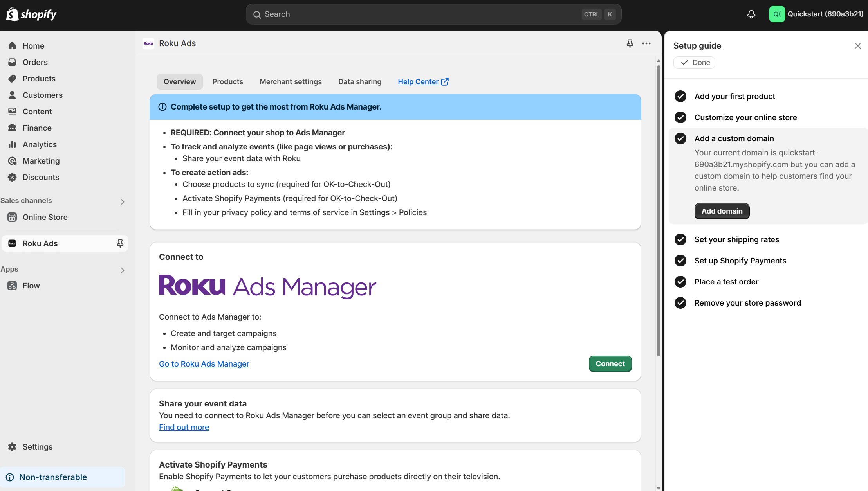Viewport: 868px width, 491px height.
Task: Open Settings gear icon in sidebar
Action: [x=12, y=447]
